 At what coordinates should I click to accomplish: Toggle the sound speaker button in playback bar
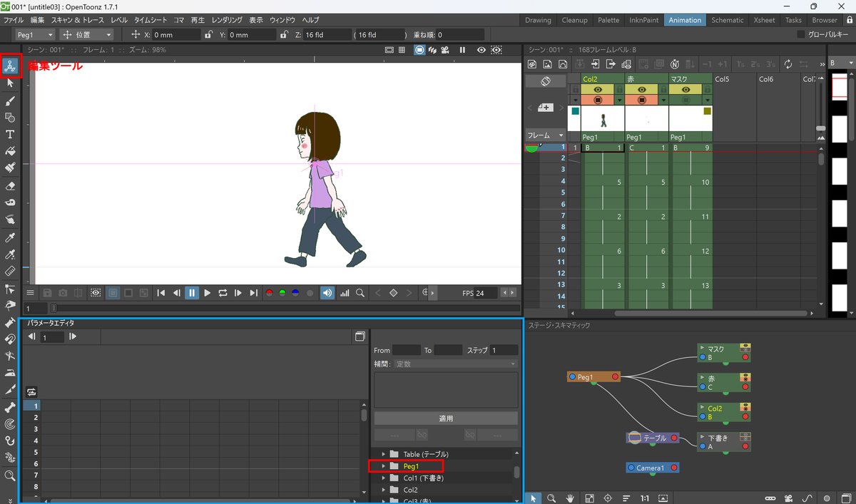[327, 292]
